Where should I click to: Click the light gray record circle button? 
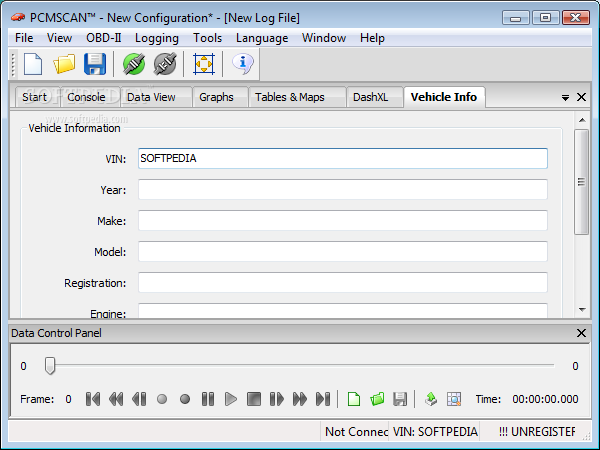tap(162, 399)
